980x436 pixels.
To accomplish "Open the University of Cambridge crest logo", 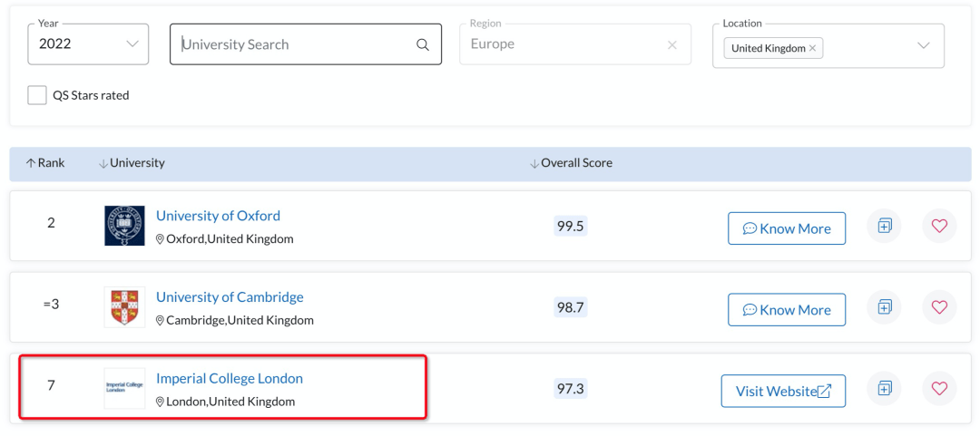I will pyautogui.click(x=124, y=307).
